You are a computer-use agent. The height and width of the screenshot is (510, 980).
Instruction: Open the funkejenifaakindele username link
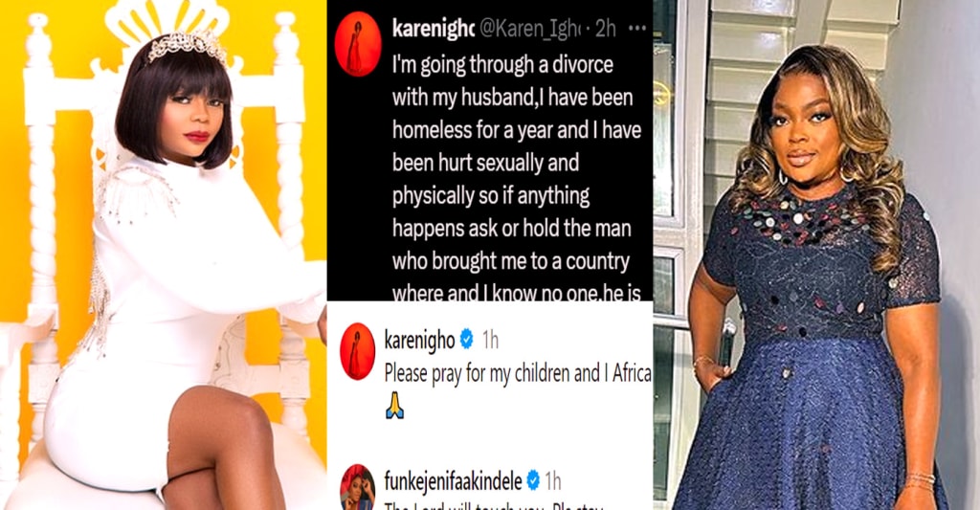453,481
